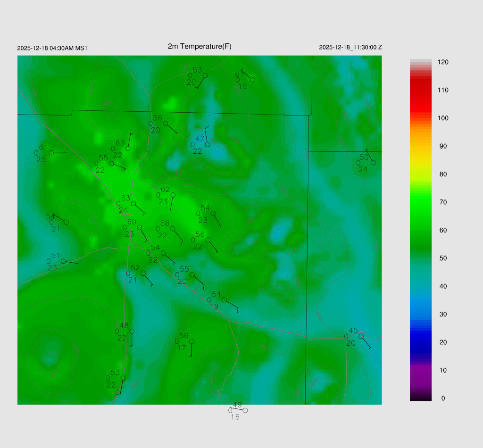This screenshot has width=483, height=448.
Task: Pick the 48-degree station circle
Action: (x=132, y=331)
